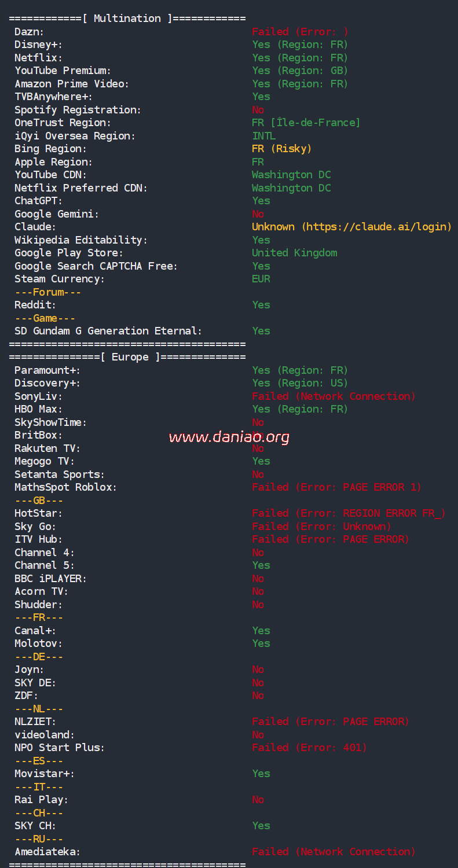Viewport: 458px width, 868px height.
Task: Click the Bing Region 'FR (Risky)' result
Action: point(281,149)
